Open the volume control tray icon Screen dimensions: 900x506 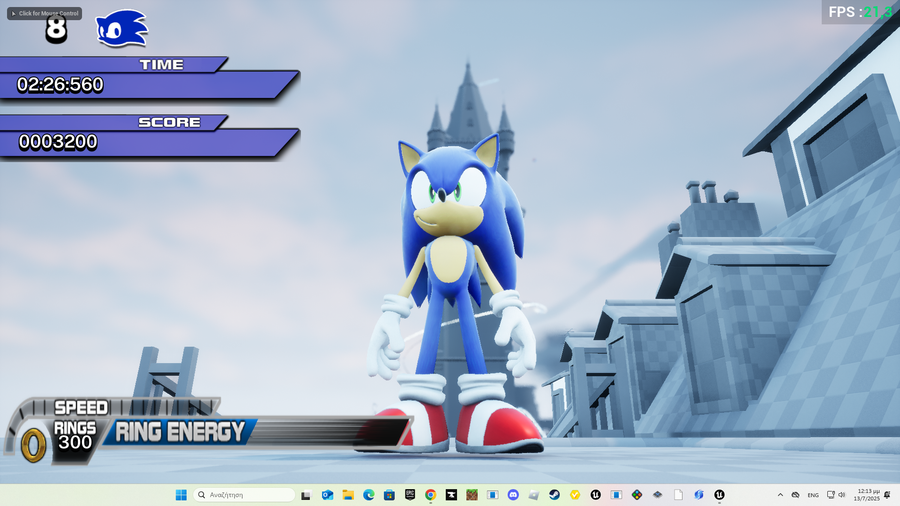tap(841, 495)
